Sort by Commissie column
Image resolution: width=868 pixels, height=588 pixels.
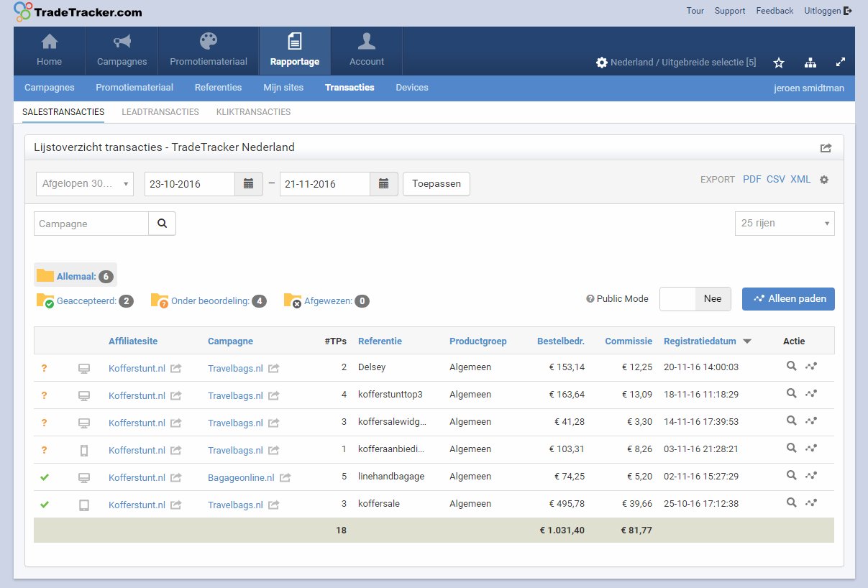(x=629, y=341)
